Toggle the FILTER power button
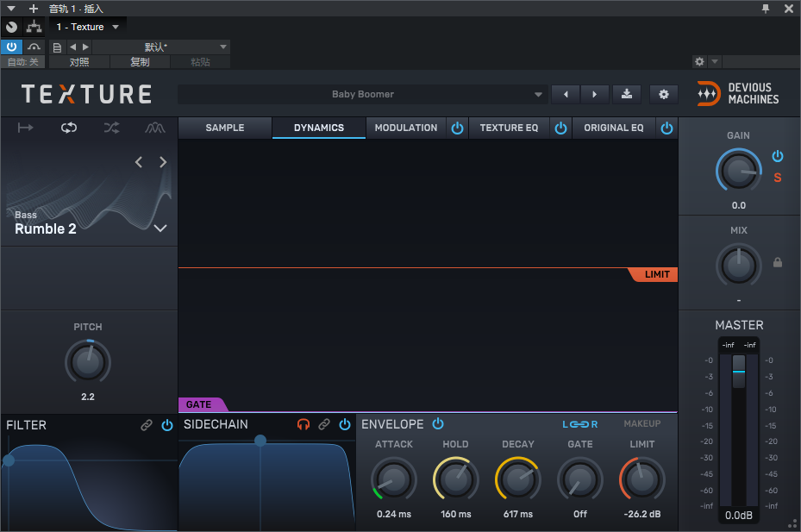The width and height of the screenshot is (801, 532). pyautogui.click(x=167, y=425)
